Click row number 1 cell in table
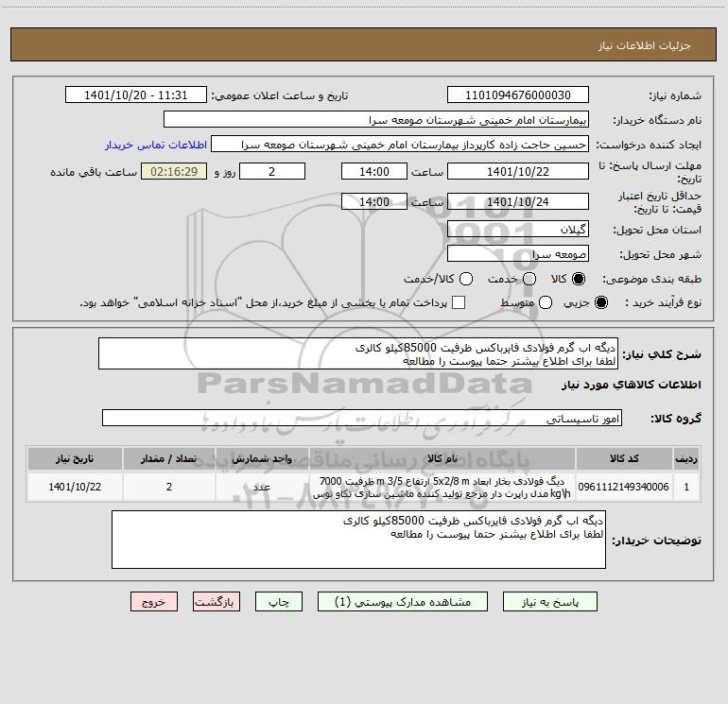This screenshot has width=728, height=704. tap(686, 487)
